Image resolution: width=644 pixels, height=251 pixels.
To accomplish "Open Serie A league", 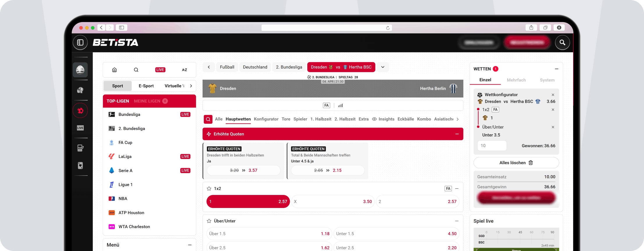I will [x=149, y=171].
